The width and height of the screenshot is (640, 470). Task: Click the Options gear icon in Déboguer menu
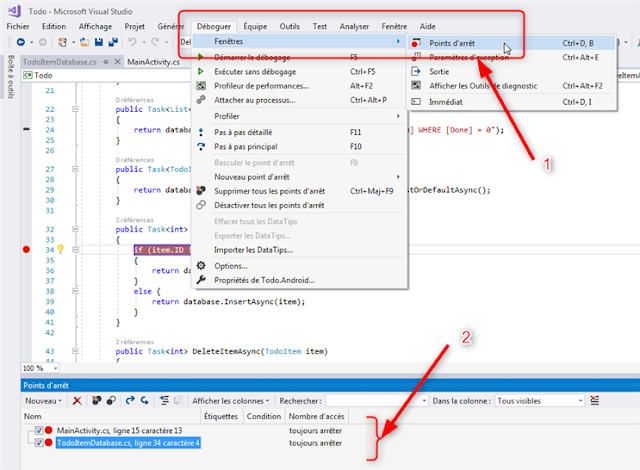[201, 266]
